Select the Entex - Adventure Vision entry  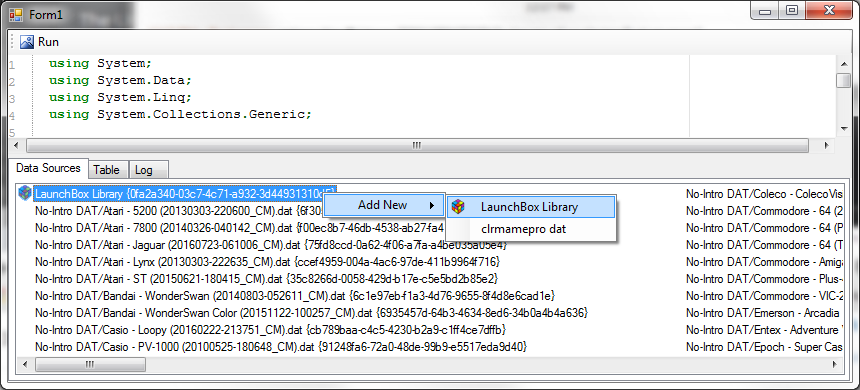coord(765,330)
